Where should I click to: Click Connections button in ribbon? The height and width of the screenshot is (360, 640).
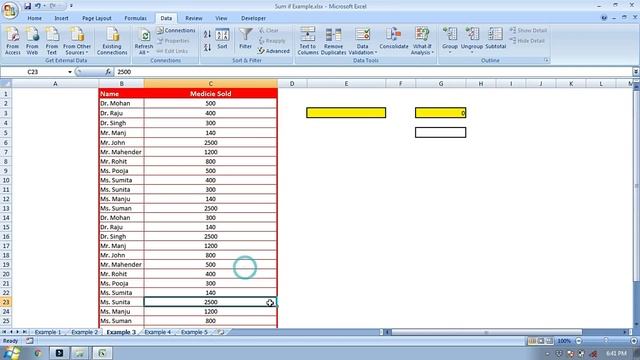(176, 31)
